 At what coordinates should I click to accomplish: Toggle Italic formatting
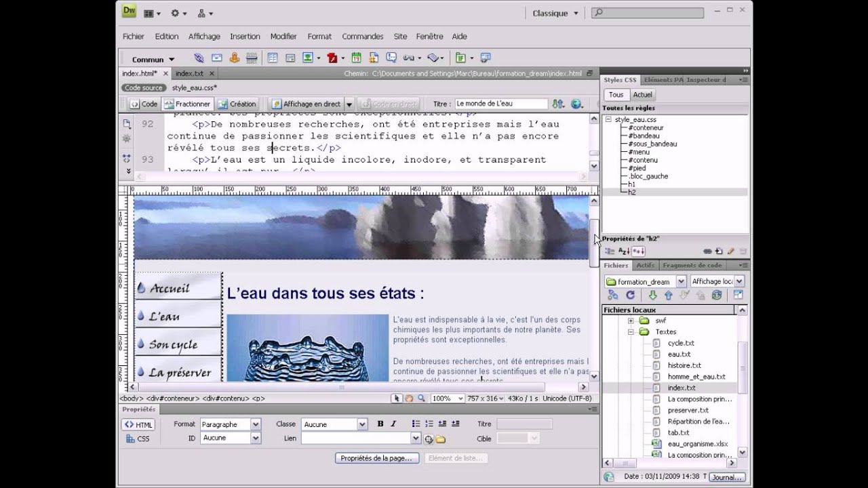pyautogui.click(x=392, y=424)
